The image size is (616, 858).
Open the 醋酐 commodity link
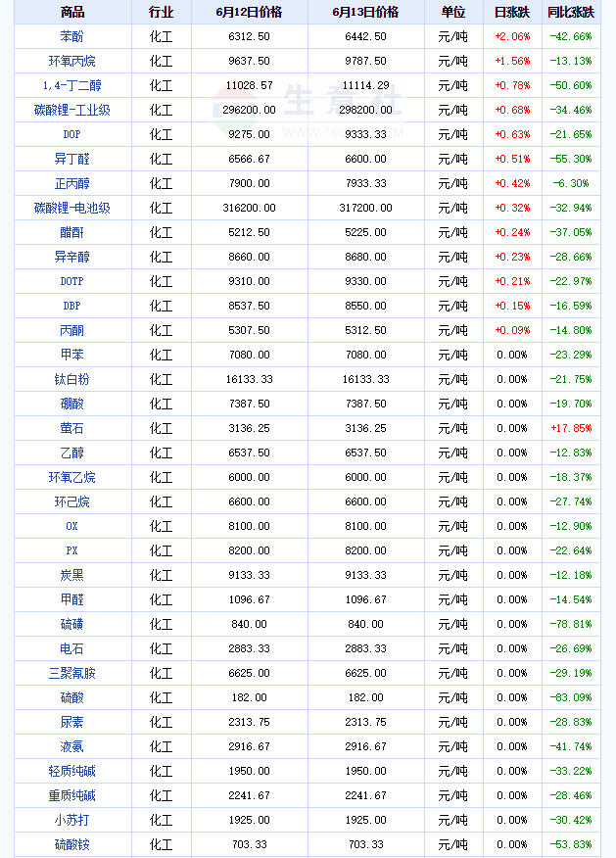71,232
